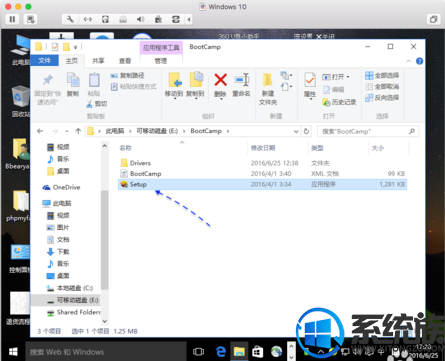
Task: Open Explorer help question-mark icon
Action: tap(419, 61)
